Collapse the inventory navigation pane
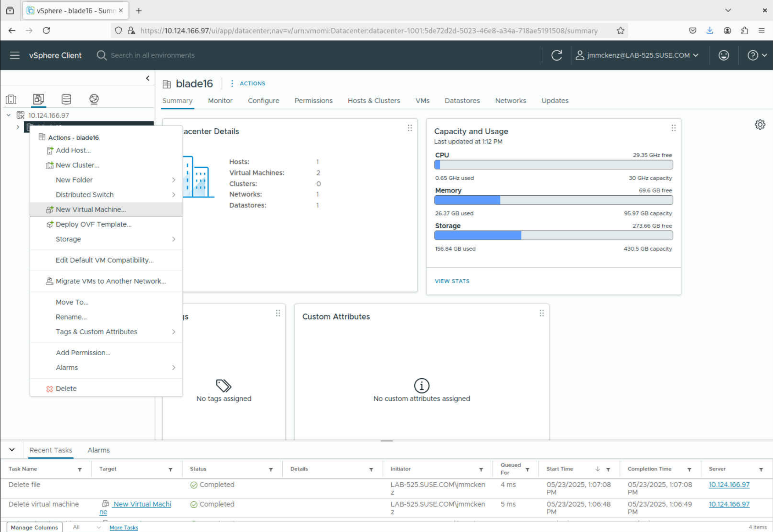The image size is (773, 532). [x=147, y=78]
